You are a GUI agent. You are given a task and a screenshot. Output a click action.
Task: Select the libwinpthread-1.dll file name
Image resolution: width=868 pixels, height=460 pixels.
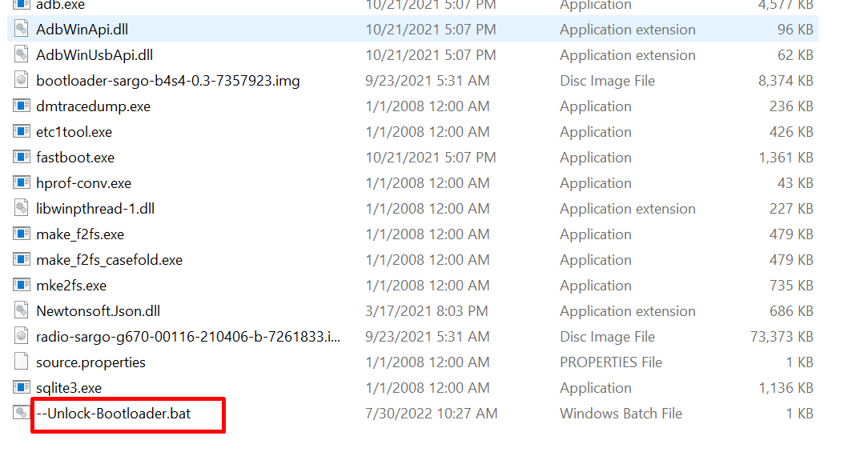95,209
